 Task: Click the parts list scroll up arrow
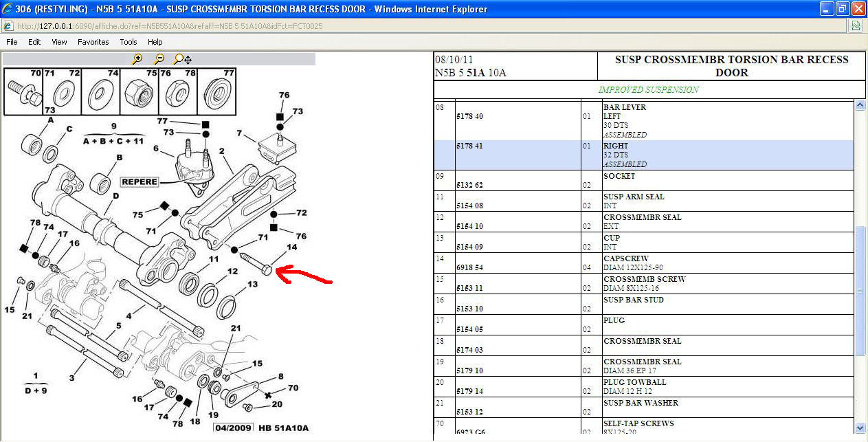(x=859, y=106)
